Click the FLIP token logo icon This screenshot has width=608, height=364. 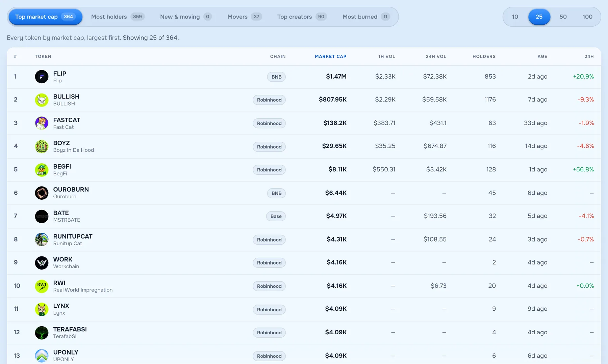coord(42,77)
